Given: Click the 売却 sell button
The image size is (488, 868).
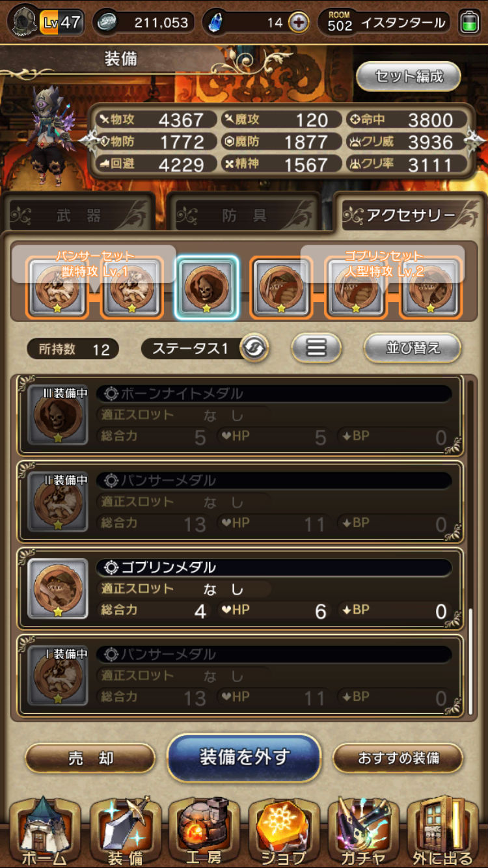Looking at the screenshot, I should (90, 758).
